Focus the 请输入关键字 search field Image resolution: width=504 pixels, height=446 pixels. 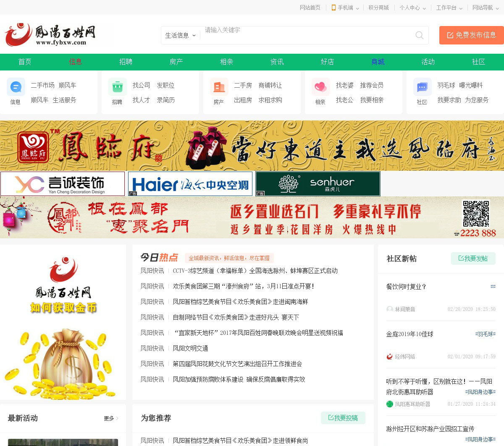pyautogui.click(x=307, y=35)
